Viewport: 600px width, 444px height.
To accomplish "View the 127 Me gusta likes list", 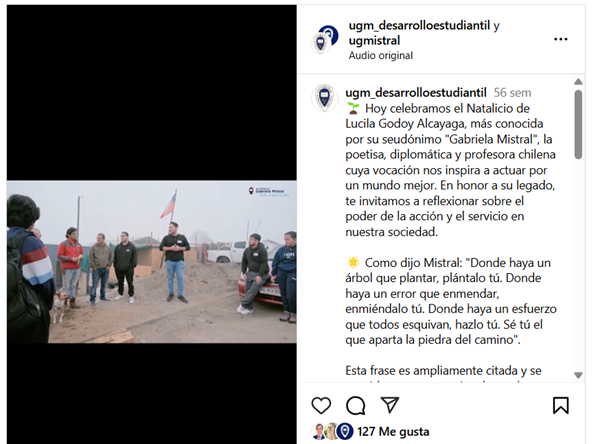I will [393, 432].
